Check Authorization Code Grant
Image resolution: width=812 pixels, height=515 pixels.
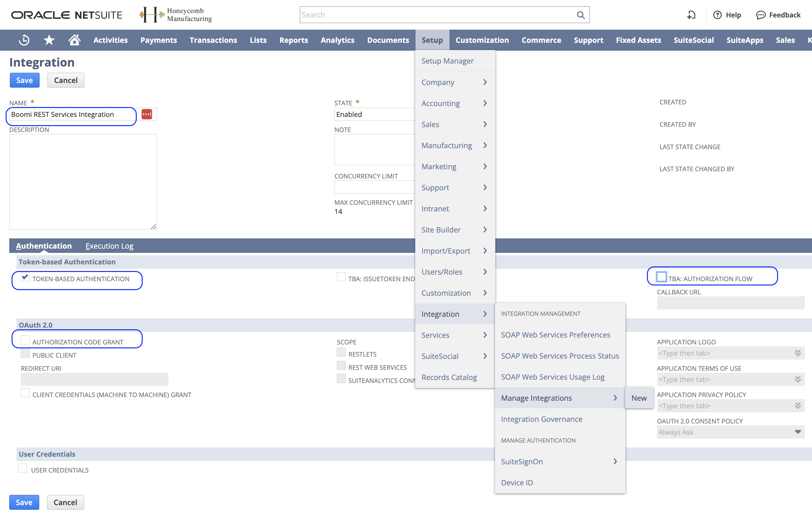(25, 340)
